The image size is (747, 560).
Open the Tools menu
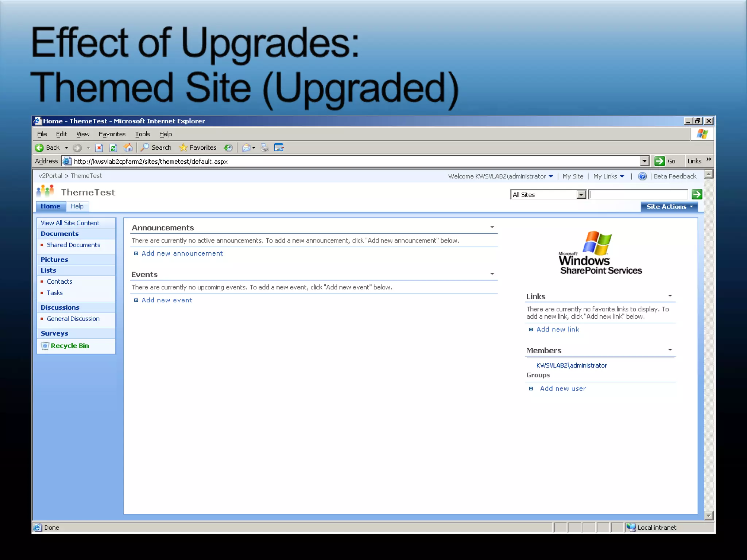click(143, 134)
